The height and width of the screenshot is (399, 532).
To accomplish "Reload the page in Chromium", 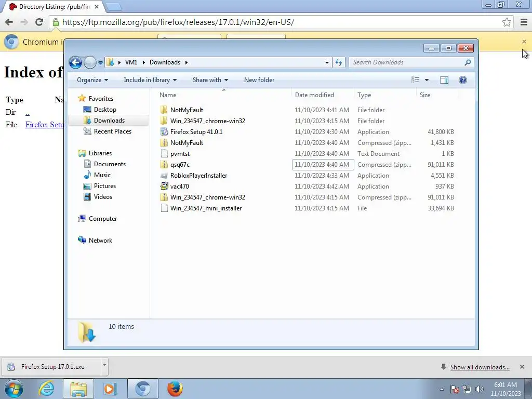I will [39, 22].
